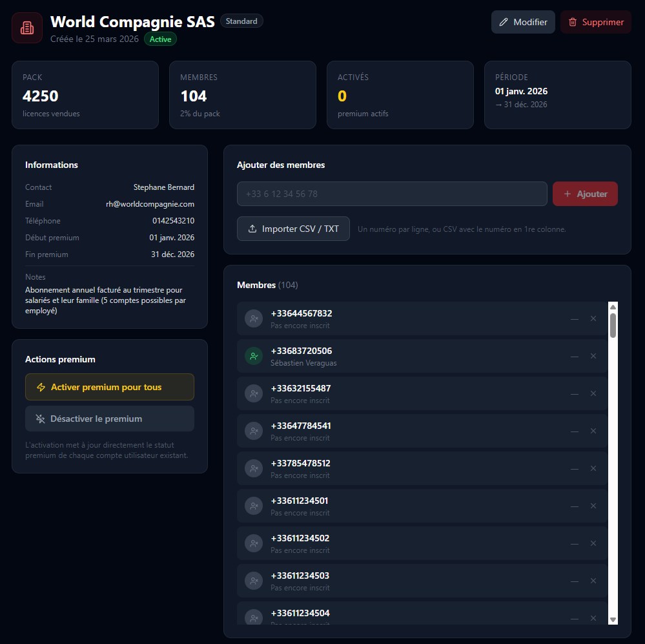The height and width of the screenshot is (644, 645).
Task: Click the X icon for +33611234501
Action: point(593,506)
